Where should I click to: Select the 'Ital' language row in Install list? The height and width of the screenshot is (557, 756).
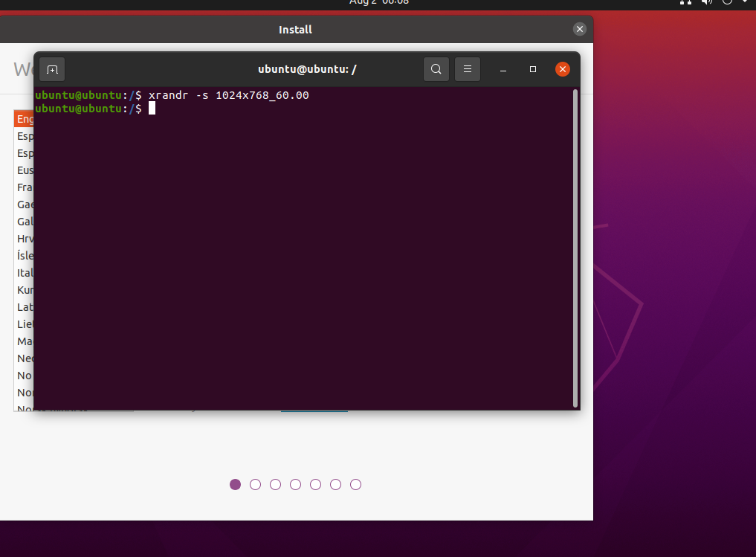click(24, 273)
